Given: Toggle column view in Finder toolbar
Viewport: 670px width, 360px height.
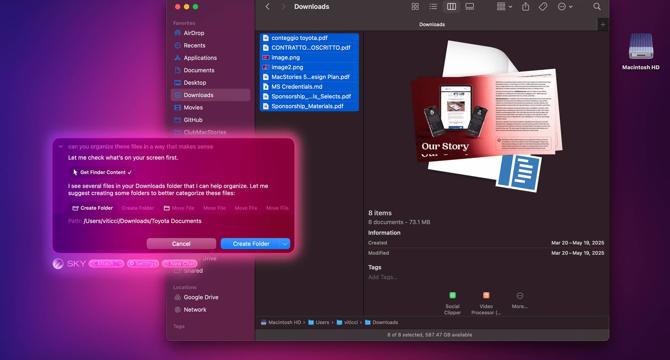Looking at the screenshot, I should click(x=451, y=6).
